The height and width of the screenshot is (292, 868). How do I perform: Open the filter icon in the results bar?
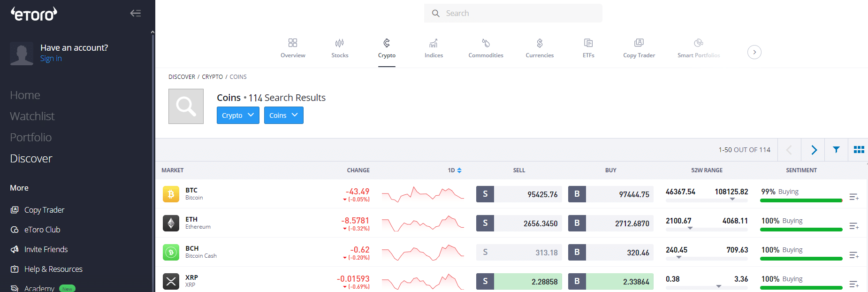point(836,150)
